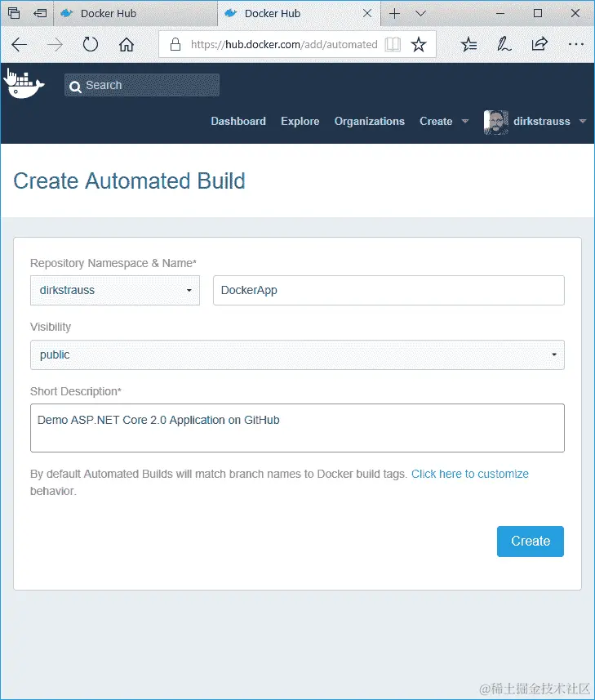
Task: Click the dirkstrauss profile avatar
Action: pos(496,122)
